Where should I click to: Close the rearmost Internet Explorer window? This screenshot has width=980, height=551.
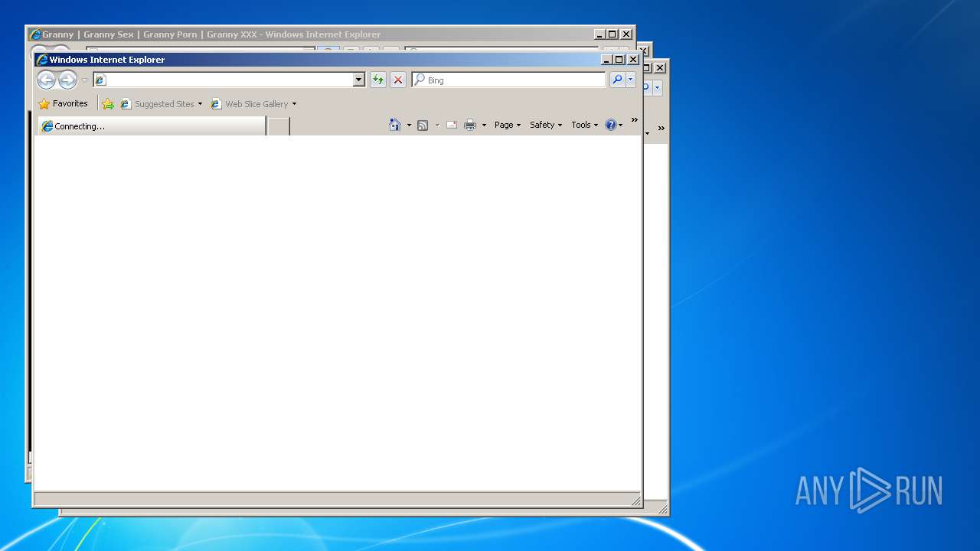tap(660, 67)
